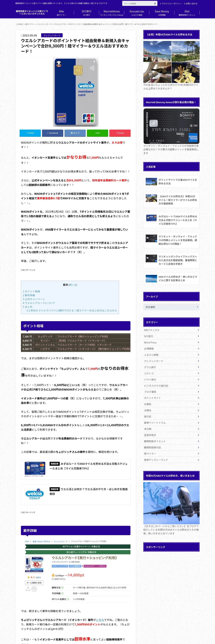Click クレジットカード breadcrumb link
Screen dimensions: 215x644
(x=45, y=24)
